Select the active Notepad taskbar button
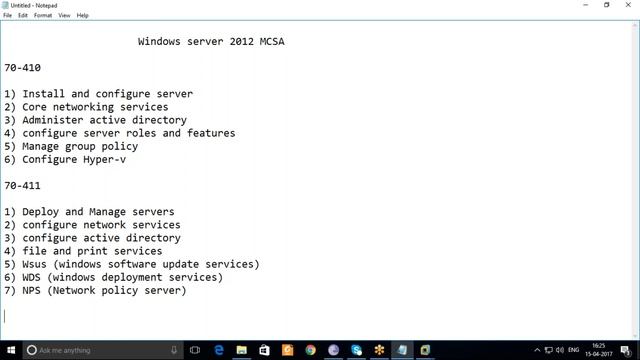640x360 pixels. pos(402,350)
